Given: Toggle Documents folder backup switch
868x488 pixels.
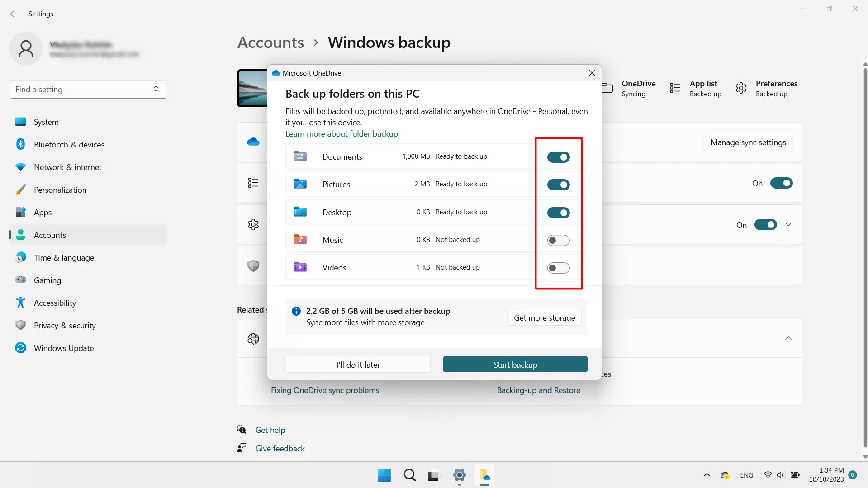Looking at the screenshot, I should [558, 157].
